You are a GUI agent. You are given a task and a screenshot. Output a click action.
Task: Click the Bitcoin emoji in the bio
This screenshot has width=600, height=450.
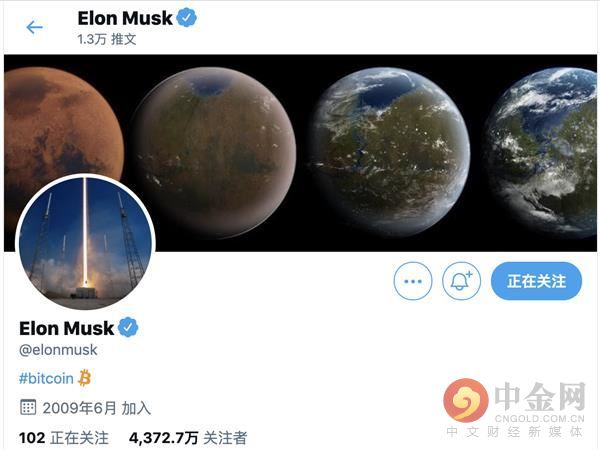(x=84, y=378)
